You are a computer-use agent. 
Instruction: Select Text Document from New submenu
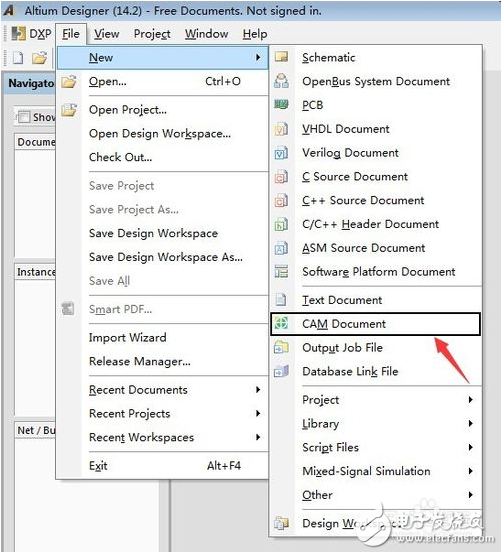tap(342, 300)
